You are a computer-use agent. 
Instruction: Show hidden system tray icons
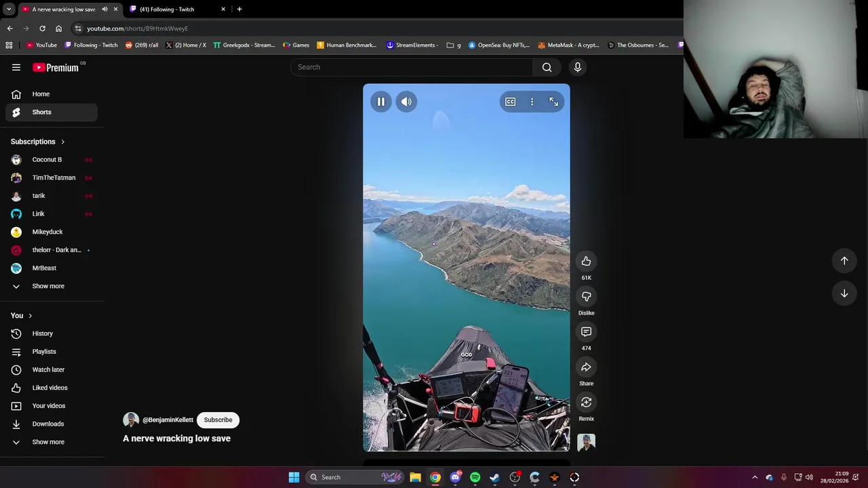(x=755, y=477)
